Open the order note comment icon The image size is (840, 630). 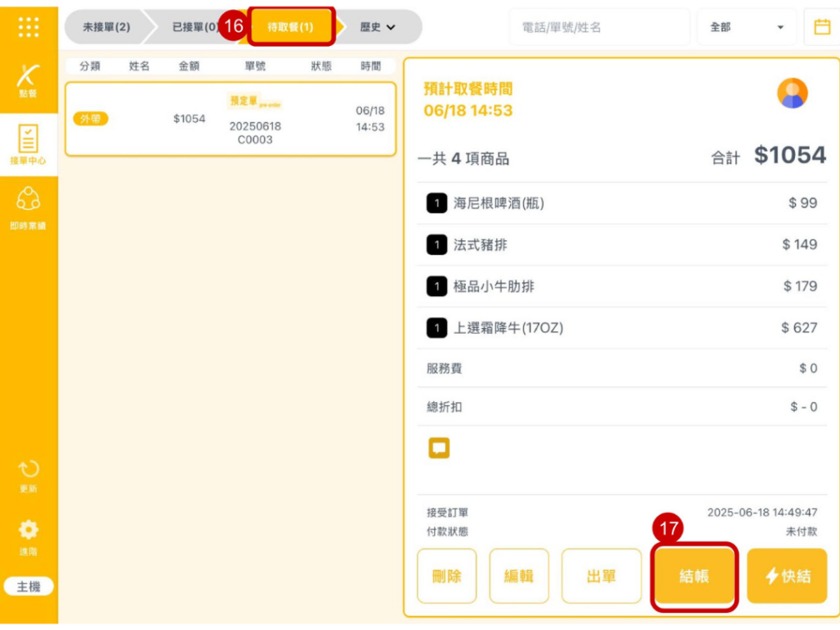coord(439,448)
